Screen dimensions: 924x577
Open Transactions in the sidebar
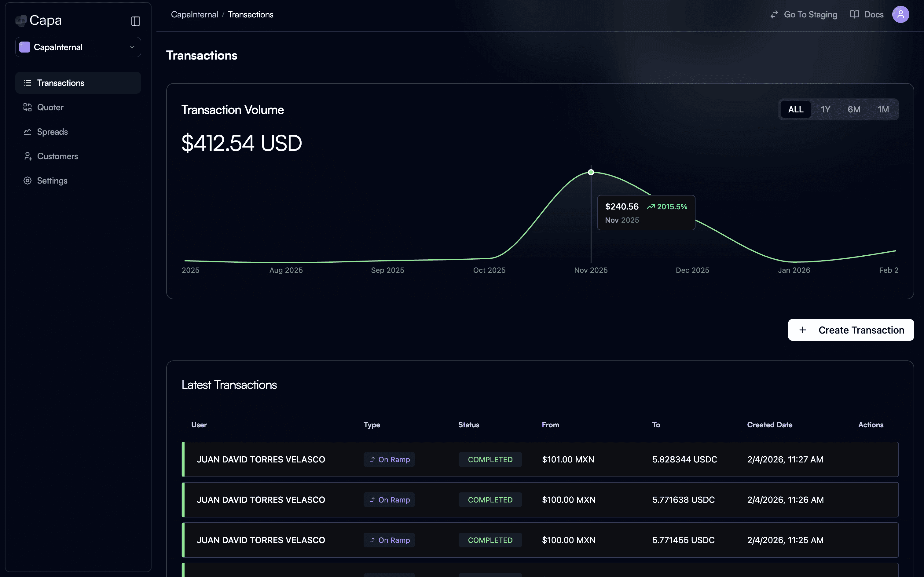coord(61,83)
